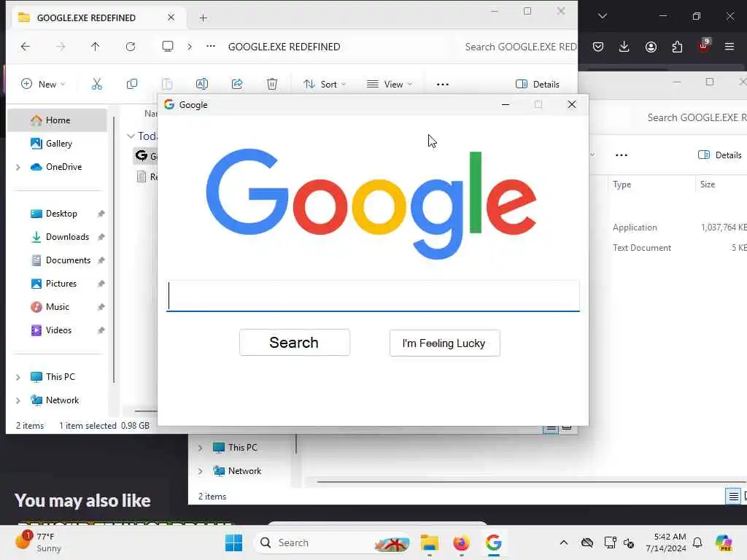Collapse the Today file group
The image size is (747, 560).
click(131, 136)
